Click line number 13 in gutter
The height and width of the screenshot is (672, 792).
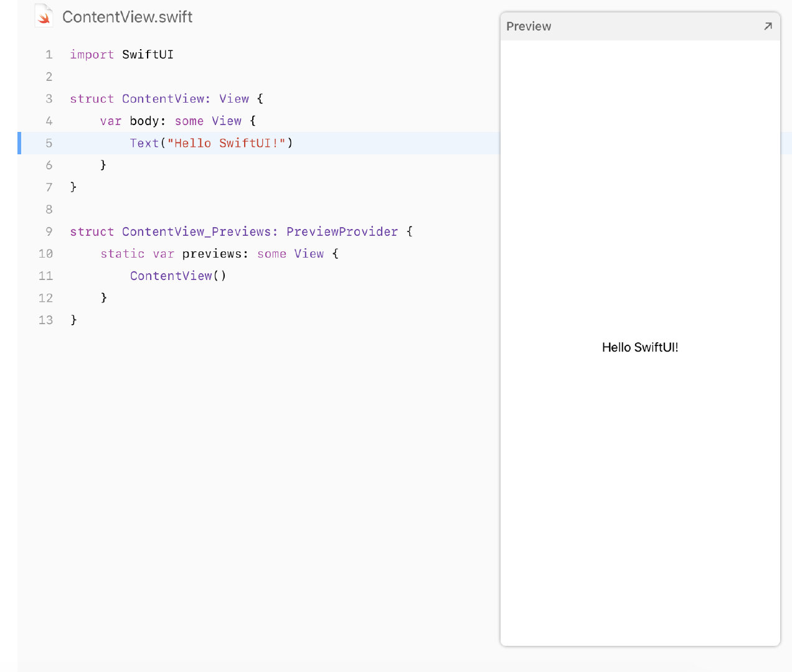[x=45, y=320]
